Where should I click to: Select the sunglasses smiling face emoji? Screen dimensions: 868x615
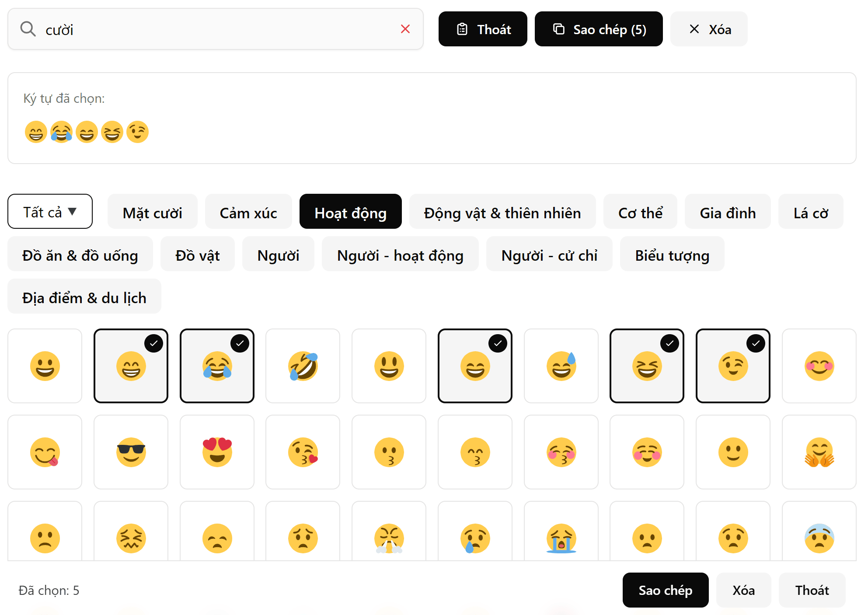[131, 452]
